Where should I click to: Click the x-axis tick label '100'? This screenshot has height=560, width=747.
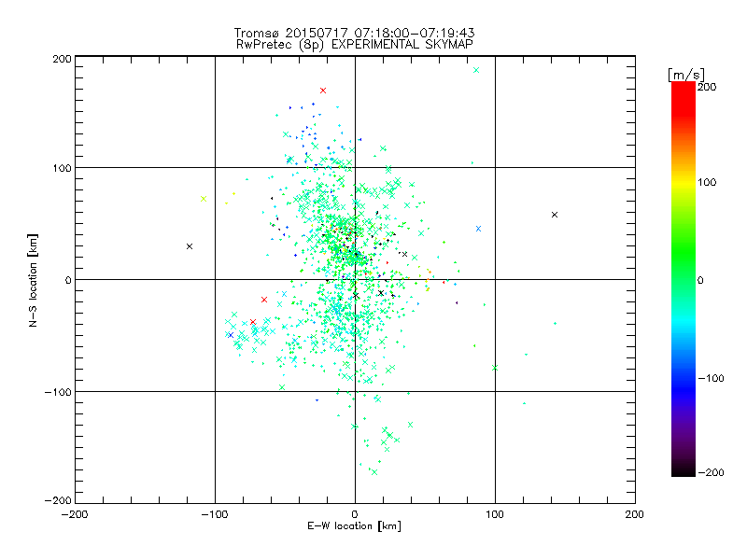pos(495,514)
